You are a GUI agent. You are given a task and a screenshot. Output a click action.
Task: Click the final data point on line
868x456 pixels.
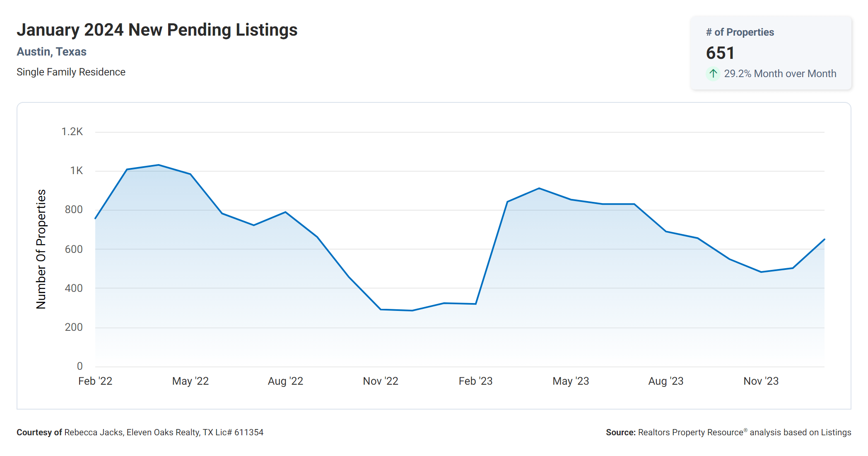[x=824, y=240]
